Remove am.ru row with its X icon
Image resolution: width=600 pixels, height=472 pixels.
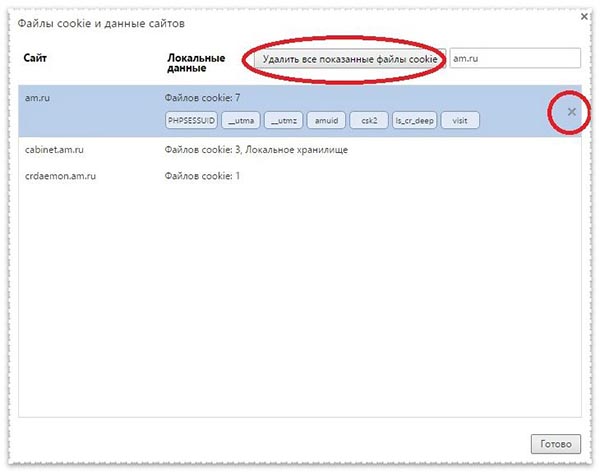tap(571, 112)
